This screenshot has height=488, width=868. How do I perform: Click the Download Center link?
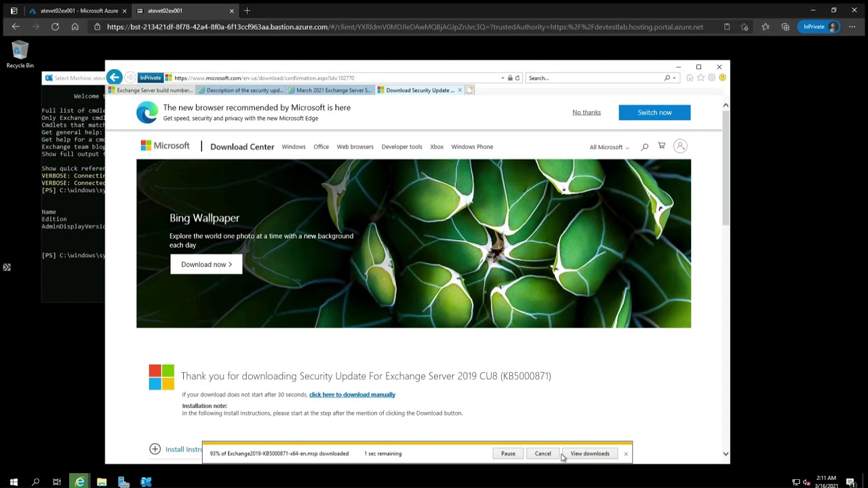tap(242, 146)
